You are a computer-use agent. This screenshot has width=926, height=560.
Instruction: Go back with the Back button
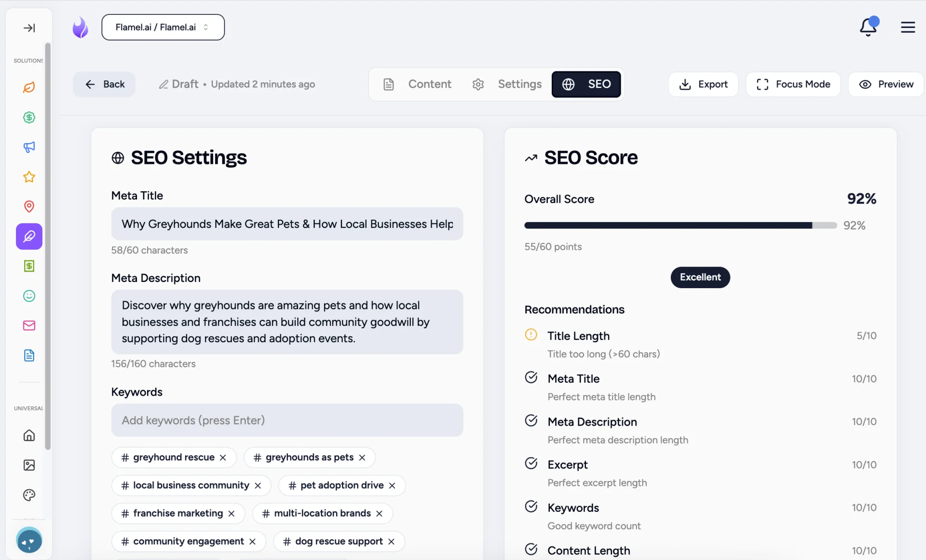104,84
